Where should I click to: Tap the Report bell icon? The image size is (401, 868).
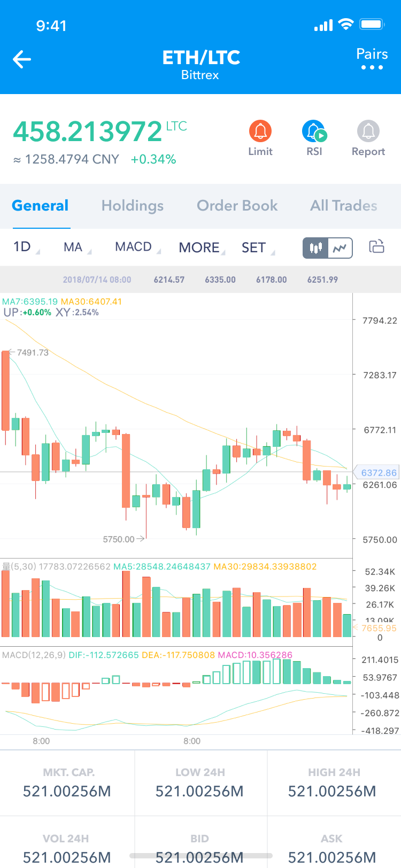[368, 130]
